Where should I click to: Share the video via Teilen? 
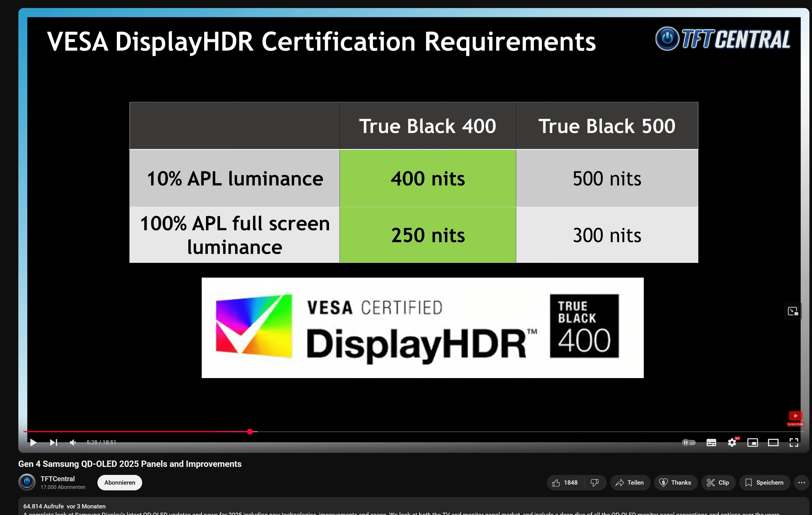(630, 483)
